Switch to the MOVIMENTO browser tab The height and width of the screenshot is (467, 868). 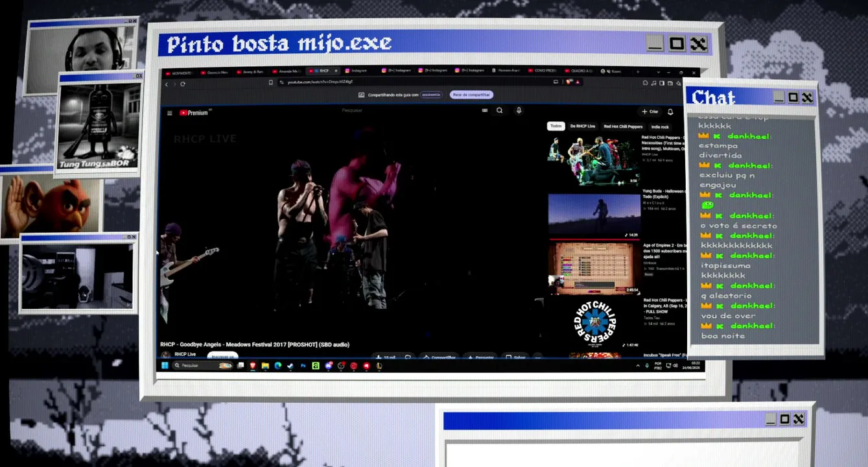tap(180, 72)
